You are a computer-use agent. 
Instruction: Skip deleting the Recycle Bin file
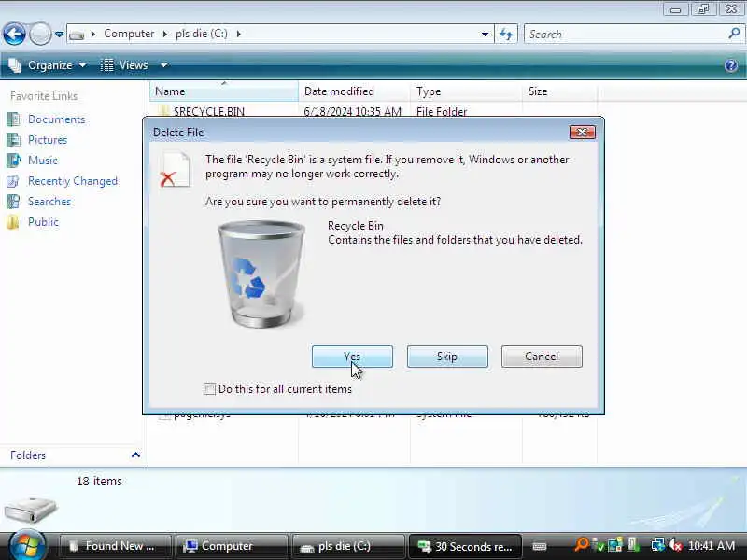click(447, 357)
